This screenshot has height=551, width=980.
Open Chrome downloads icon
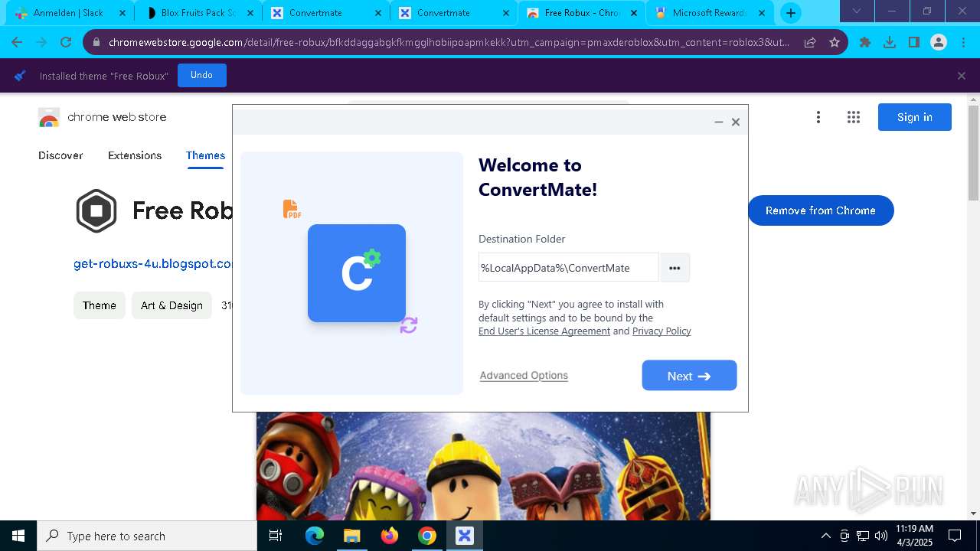pyautogui.click(x=890, y=42)
